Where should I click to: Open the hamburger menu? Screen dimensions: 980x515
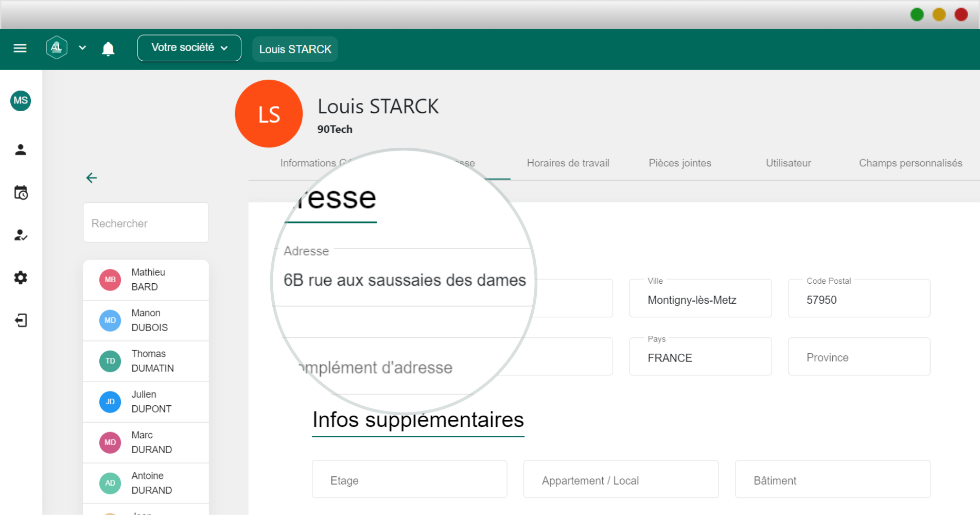pyautogui.click(x=20, y=48)
